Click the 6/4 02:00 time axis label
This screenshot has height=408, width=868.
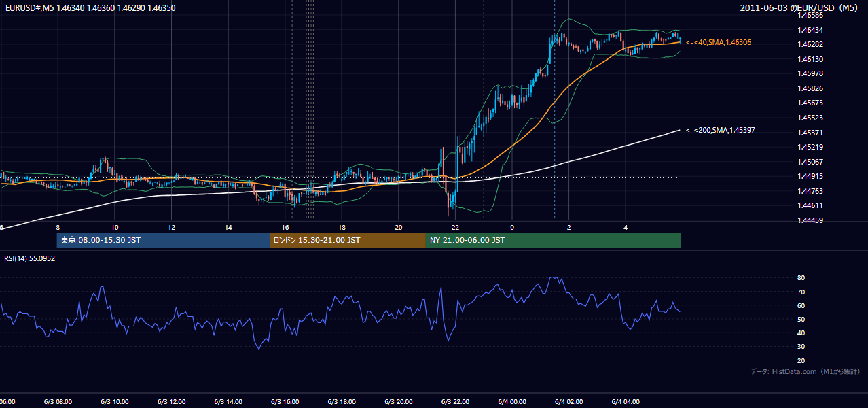568,401
